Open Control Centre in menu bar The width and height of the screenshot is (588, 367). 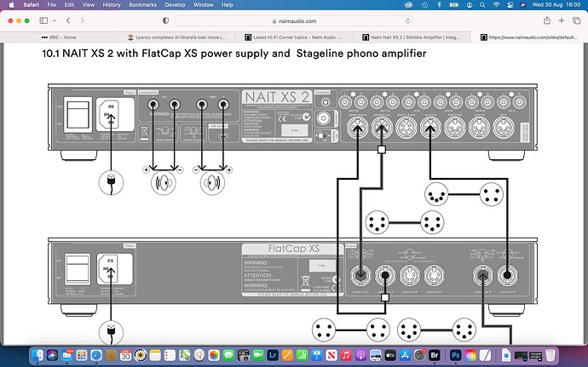point(510,5)
